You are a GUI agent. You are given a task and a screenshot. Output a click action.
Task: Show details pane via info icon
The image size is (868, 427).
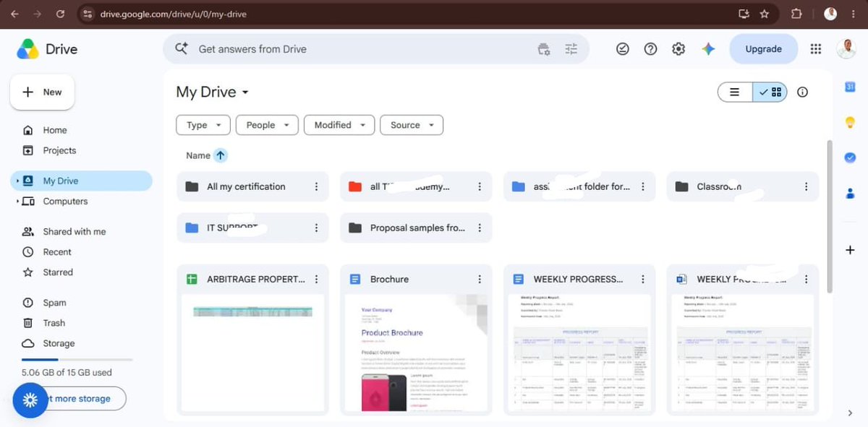(802, 92)
